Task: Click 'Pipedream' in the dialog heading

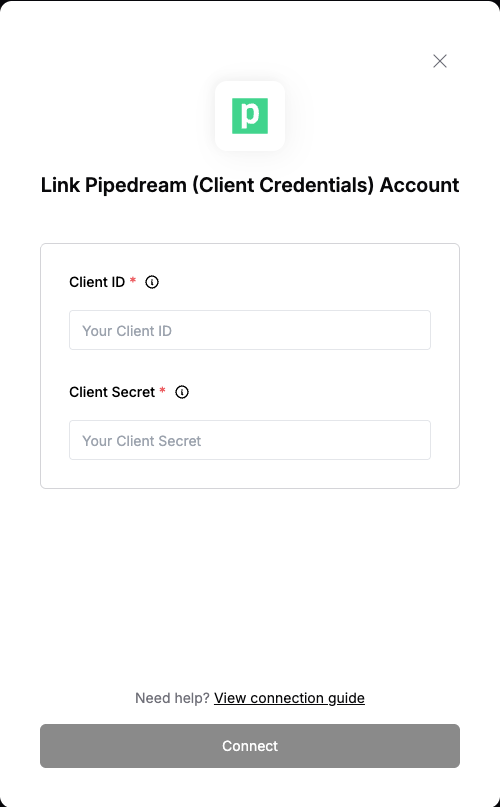Action: (135, 185)
